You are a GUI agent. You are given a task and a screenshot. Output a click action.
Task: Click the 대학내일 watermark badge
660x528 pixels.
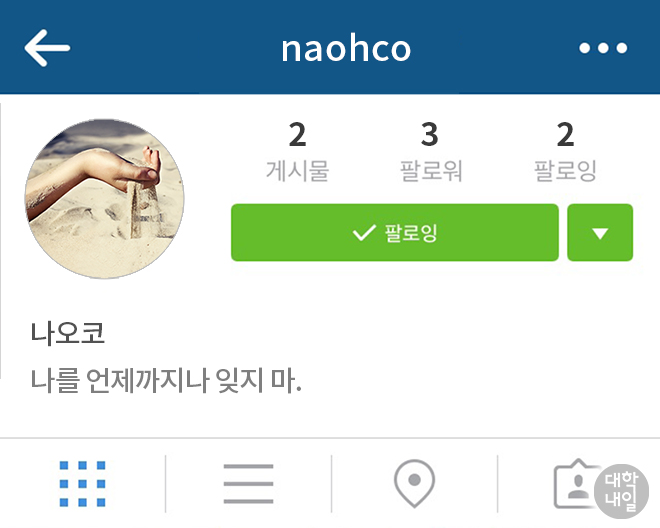(x=621, y=491)
